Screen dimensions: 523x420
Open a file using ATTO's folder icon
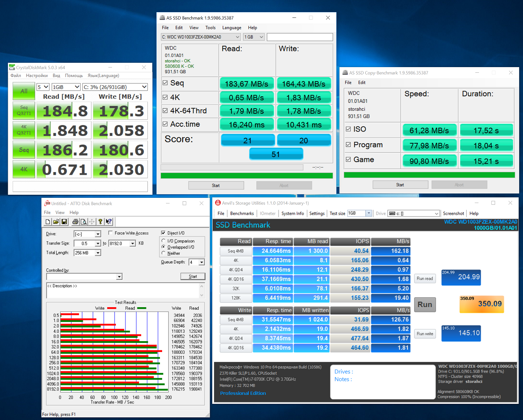[56, 222]
